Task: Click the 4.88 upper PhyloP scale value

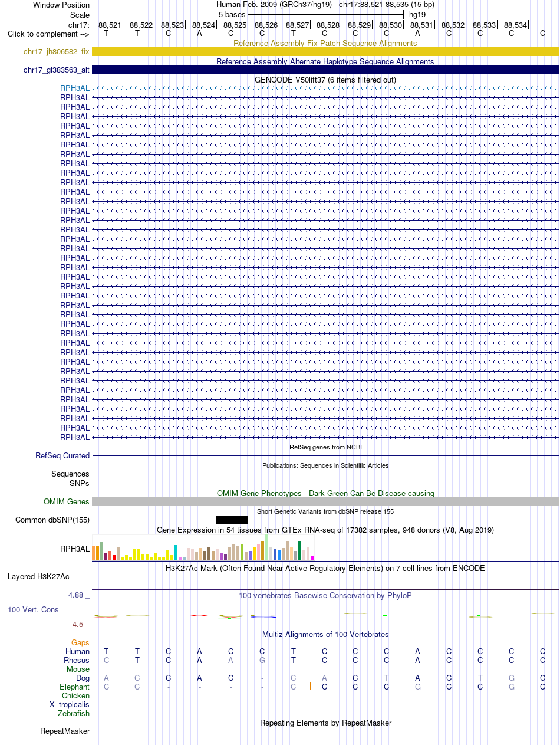Action: click(79, 595)
